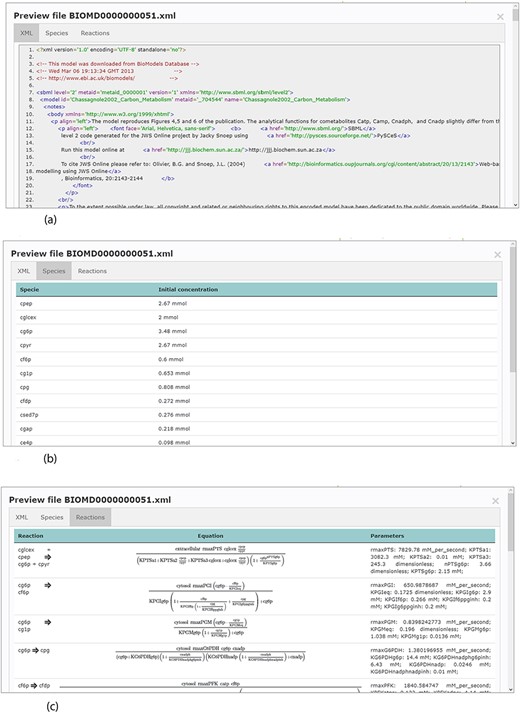Open the Reactions tab in the XML code preview

pos(95,33)
